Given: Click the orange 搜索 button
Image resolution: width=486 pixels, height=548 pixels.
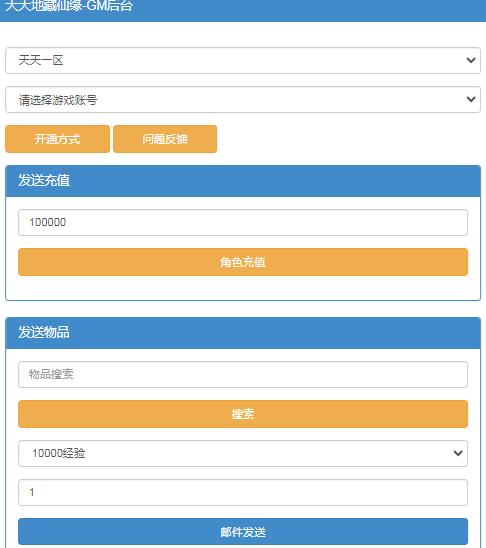Looking at the screenshot, I should pyautogui.click(x=243, y=414).
